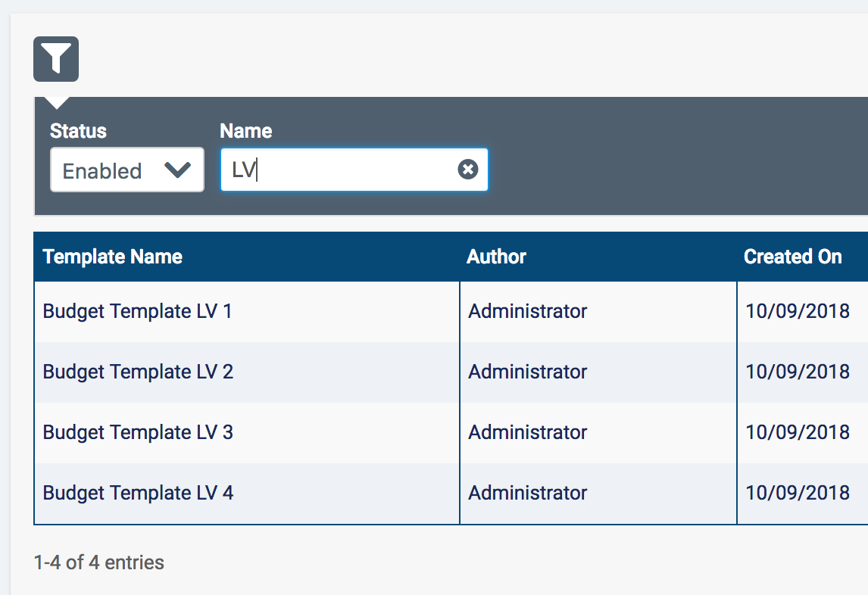Focus the Name filter text field
Screen dimensions: 868x595
[341, 170]
